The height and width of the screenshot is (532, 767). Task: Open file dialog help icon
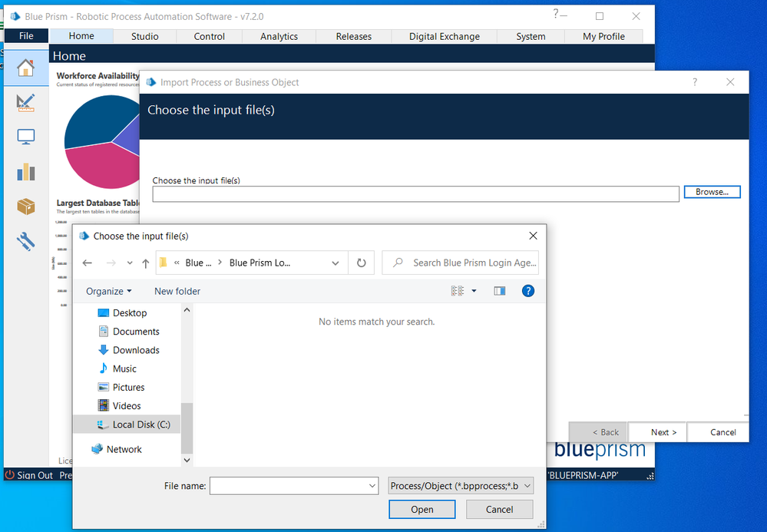click(527, 291)
